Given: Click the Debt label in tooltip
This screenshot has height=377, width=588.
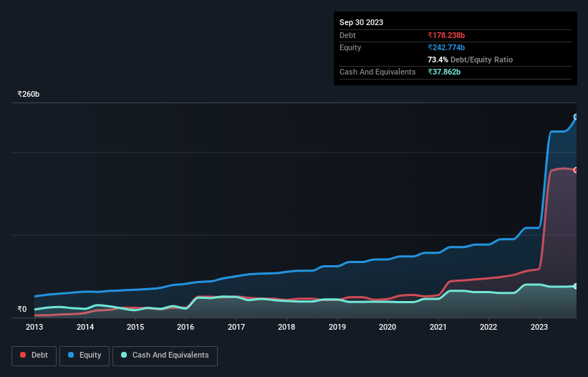Looking at the screenshot, I should [347, 35].
